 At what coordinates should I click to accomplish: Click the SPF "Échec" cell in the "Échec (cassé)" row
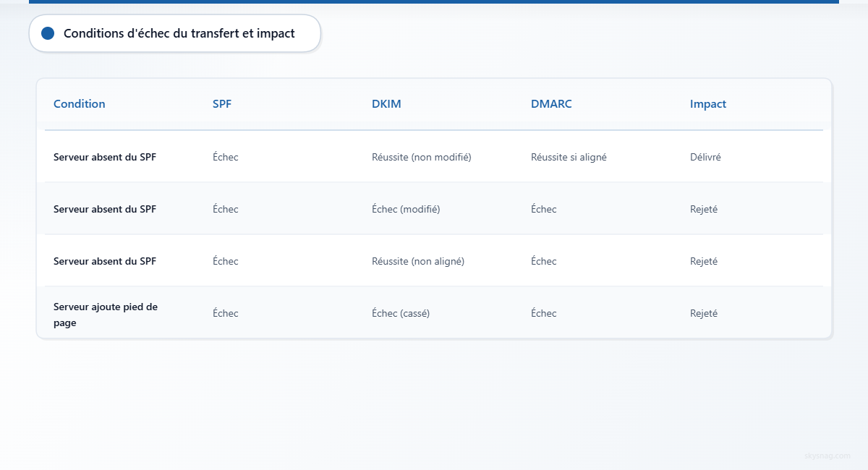[226, 313]
